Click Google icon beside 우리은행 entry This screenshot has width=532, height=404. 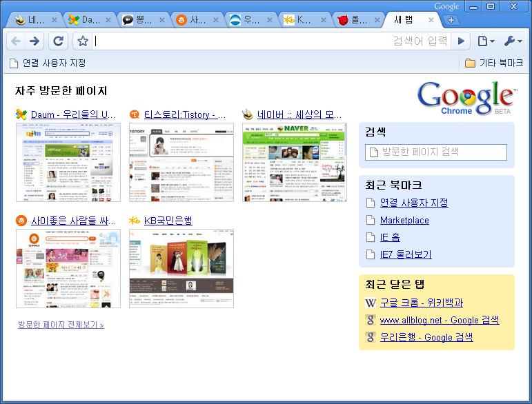coord(371,337)
